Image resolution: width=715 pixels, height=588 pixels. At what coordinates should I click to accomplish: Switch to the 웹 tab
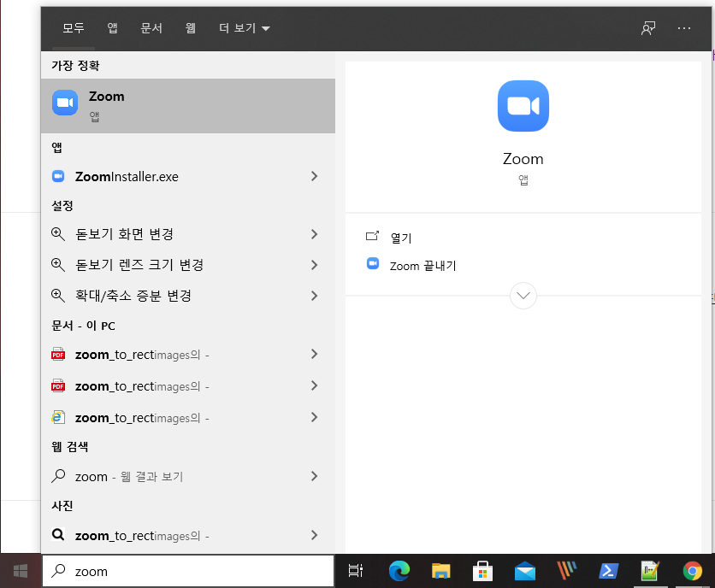point(191,28)
